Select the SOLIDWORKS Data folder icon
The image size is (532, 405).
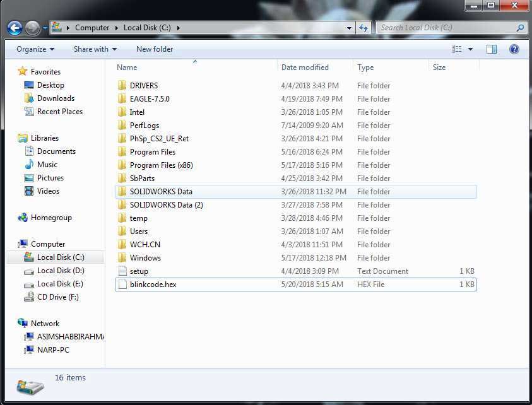122,191
